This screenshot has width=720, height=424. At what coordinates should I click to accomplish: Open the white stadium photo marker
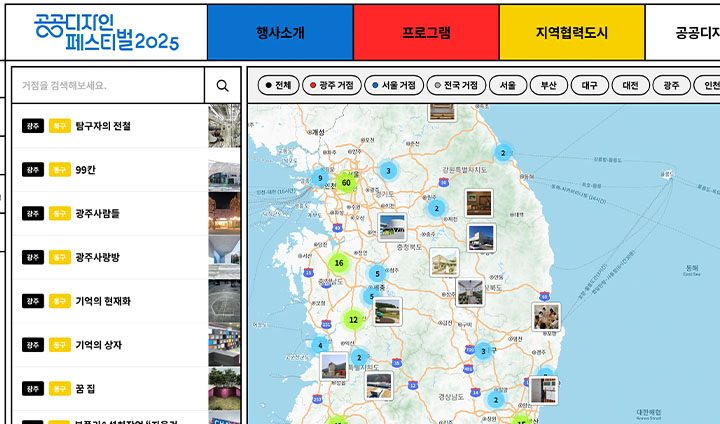coord(392,227)
